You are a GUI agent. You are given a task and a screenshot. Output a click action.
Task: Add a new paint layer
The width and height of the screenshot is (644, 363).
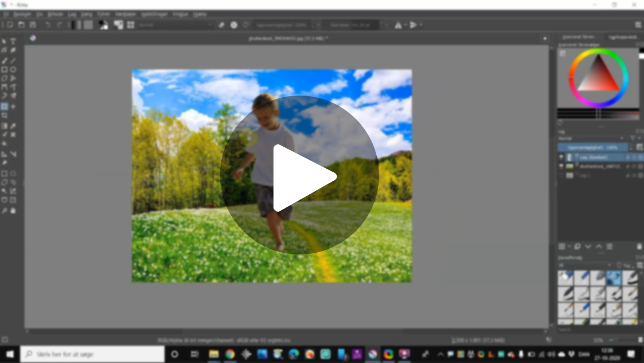pos(562,246)
